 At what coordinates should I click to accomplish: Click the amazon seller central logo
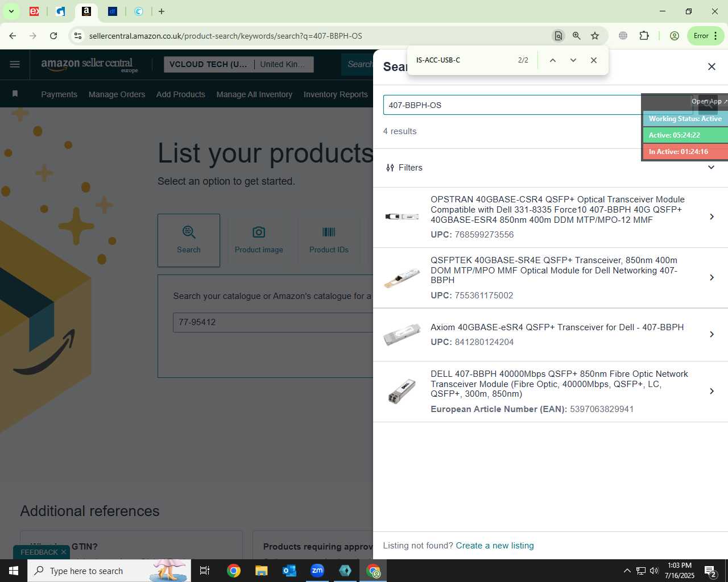tap(89, 65)
